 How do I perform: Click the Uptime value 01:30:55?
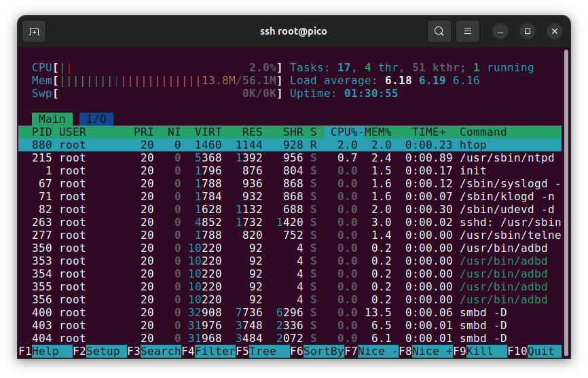pos(371,93)
